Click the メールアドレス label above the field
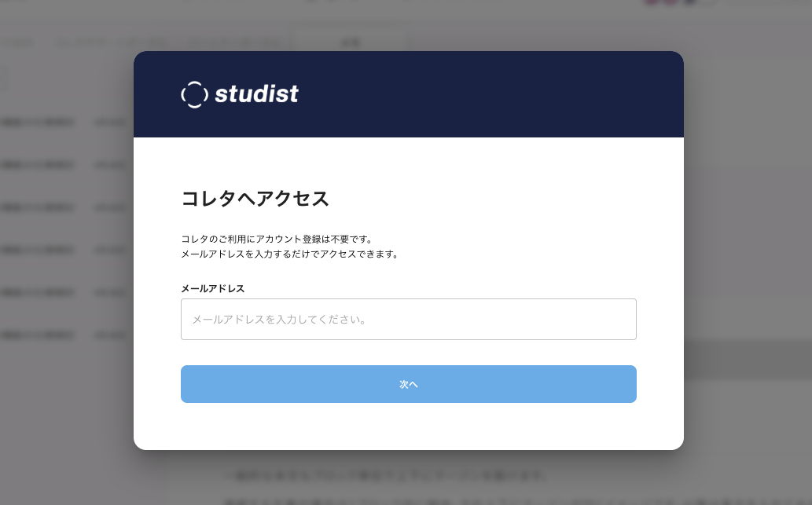Viewport: 812px width, 505px height. tap(213, 289)
